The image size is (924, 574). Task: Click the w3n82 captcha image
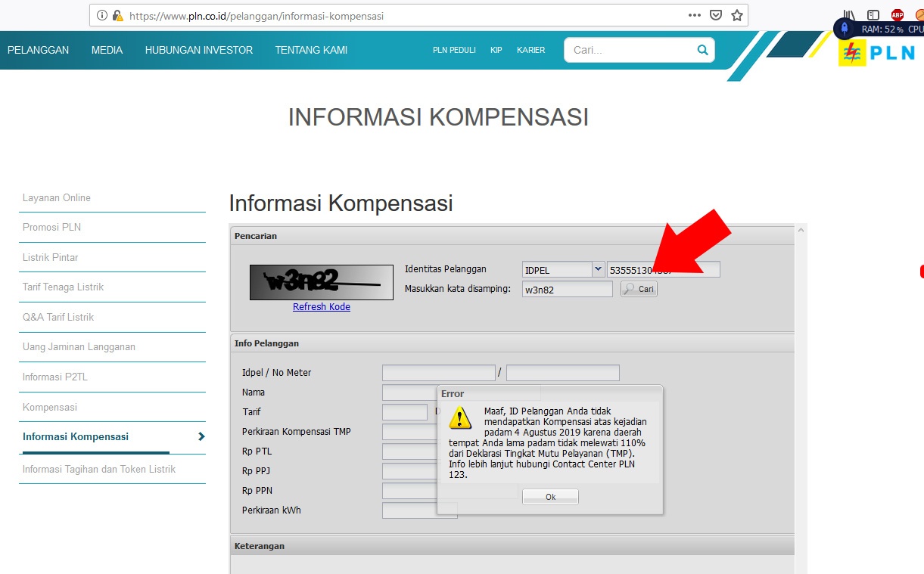pyautogui.click(x=322, y=282)
